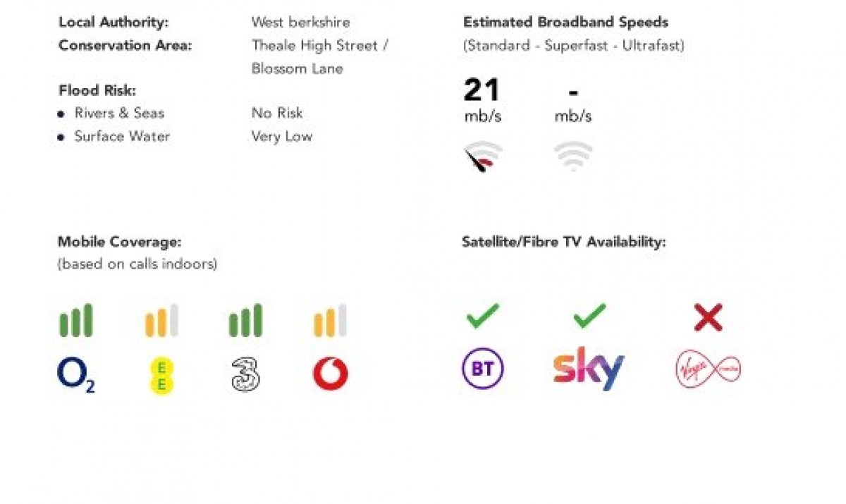The width and height of the screenshot is (846, 504).
Task: Click the Vodafone orange signal bars
Action: pos(330,321)
